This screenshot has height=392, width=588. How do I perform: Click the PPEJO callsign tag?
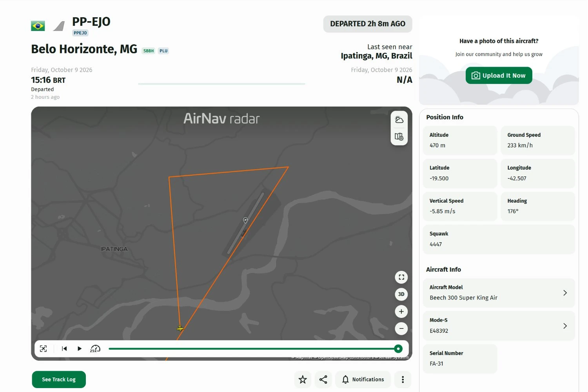[80, 33]
